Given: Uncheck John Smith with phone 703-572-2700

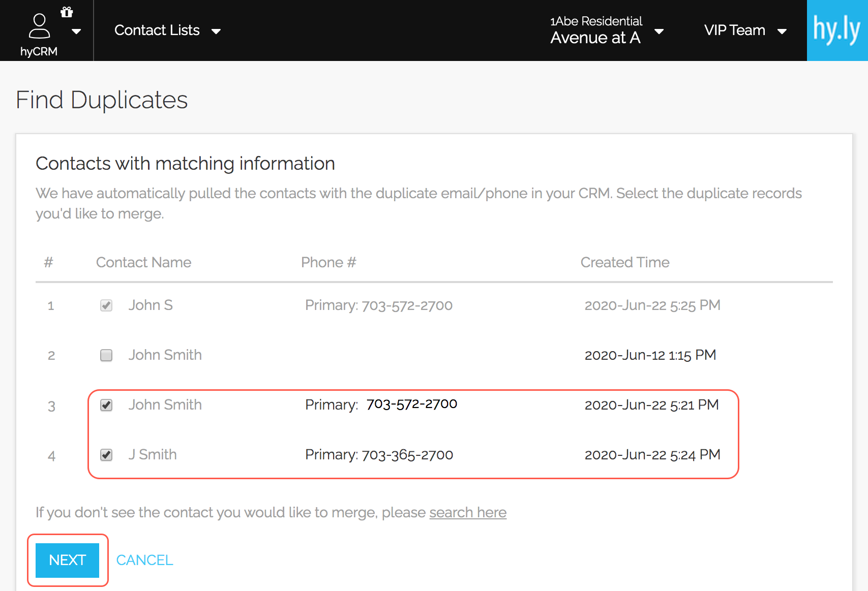Looking at the screenshot, I should tap(106, 405).
